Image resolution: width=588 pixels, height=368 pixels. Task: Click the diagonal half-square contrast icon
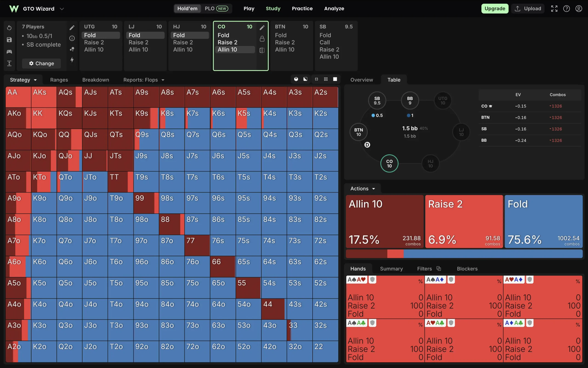point(305,79)
